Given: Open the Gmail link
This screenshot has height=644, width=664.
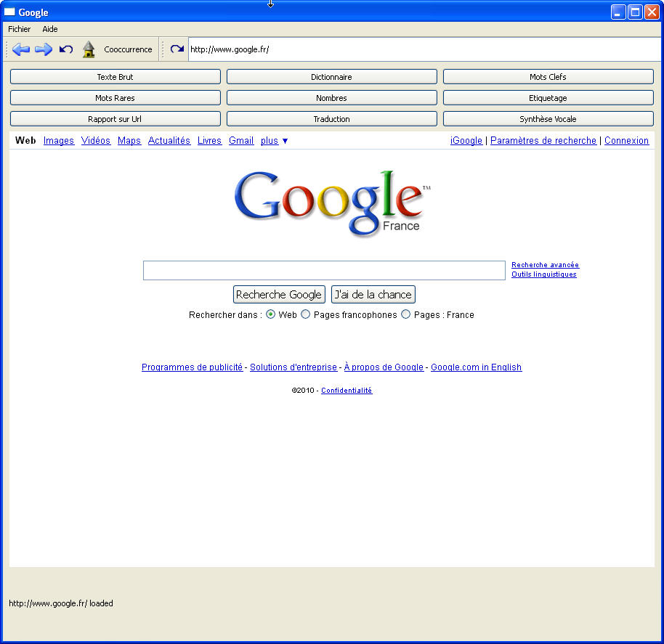Looking at the screenshot, I should (241, 140).
